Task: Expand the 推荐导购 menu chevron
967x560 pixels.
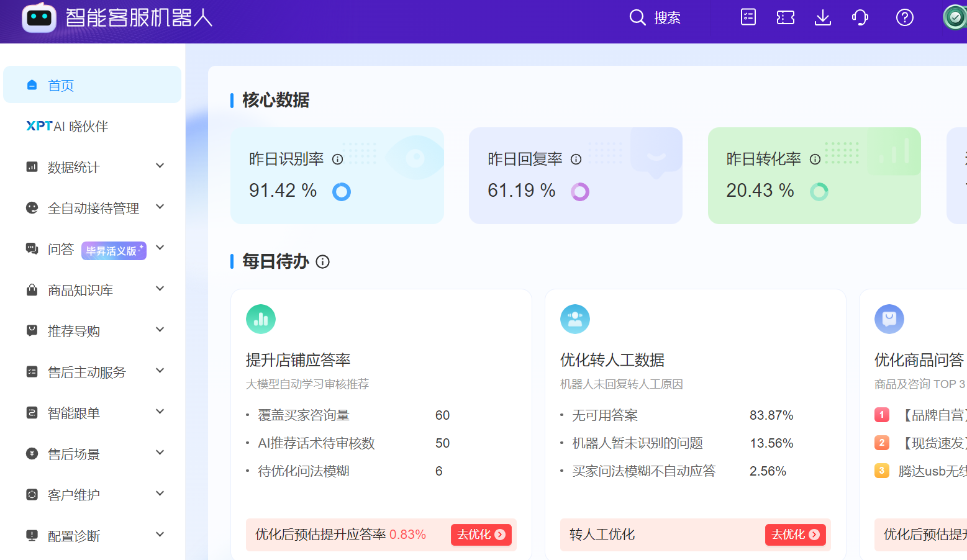Action: [x=160, y=330]
